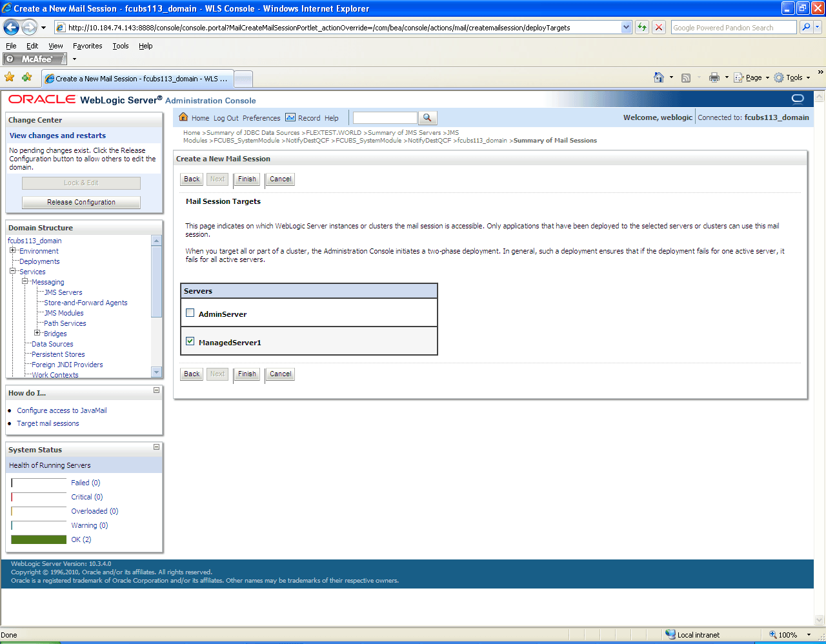Uncheck the ManagedServer1 checkbox
The image size is (826, 644).
[x=190, y=341]
